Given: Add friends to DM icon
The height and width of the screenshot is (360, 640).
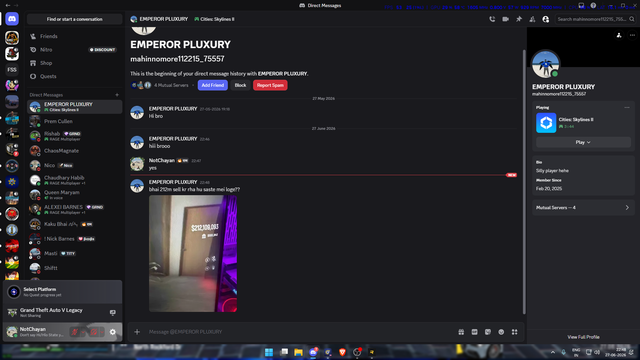Looking at the screenshot, I should coord(532,19).
